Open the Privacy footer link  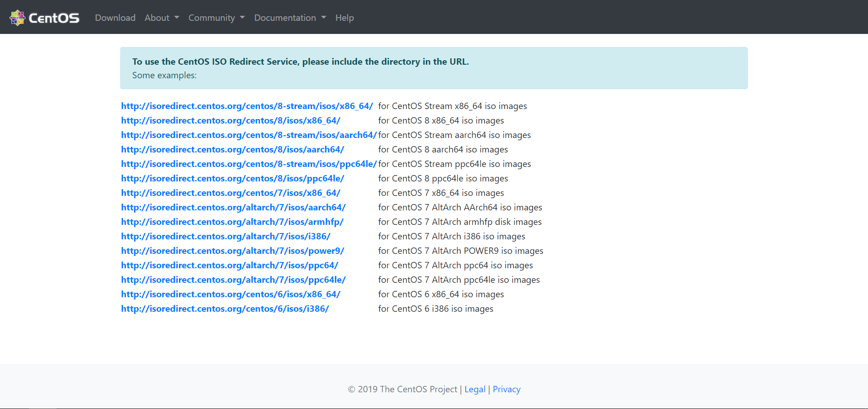pyautogui.click(x=506, y=389)
